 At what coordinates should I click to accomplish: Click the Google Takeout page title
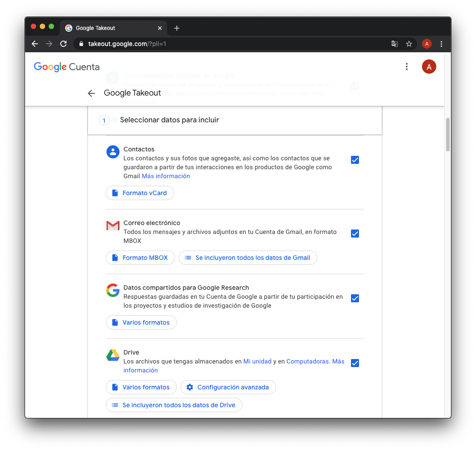[x=132, y=93]
